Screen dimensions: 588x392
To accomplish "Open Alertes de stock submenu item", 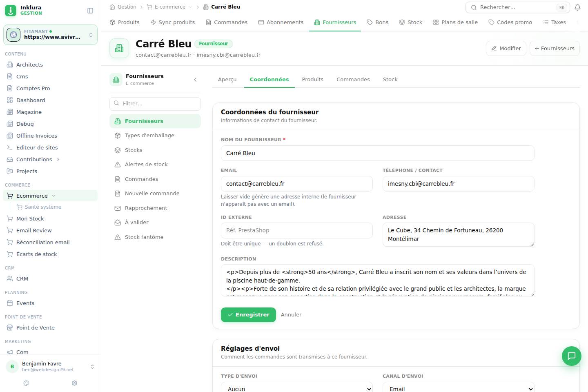I will 155,165.
